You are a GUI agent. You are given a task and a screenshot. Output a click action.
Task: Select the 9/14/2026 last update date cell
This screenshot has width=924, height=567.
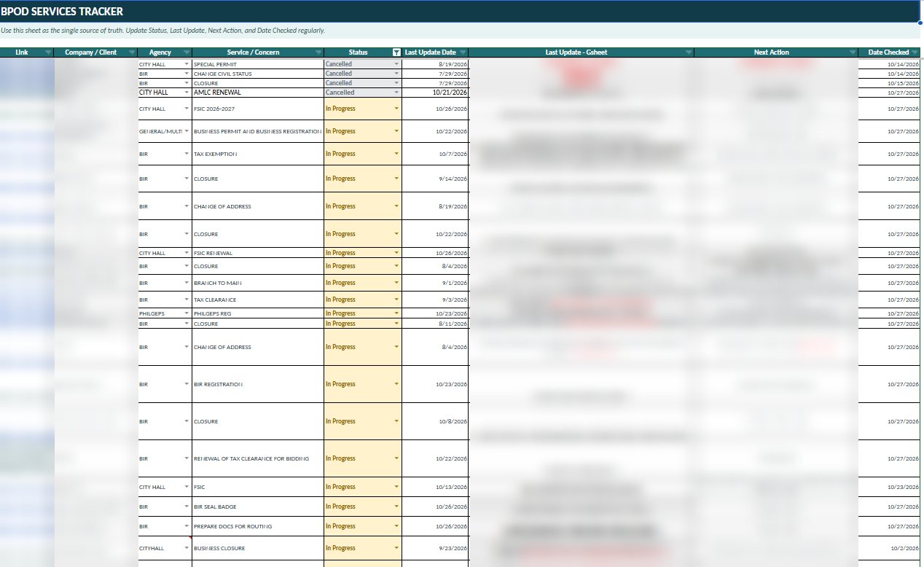(435, 179)
